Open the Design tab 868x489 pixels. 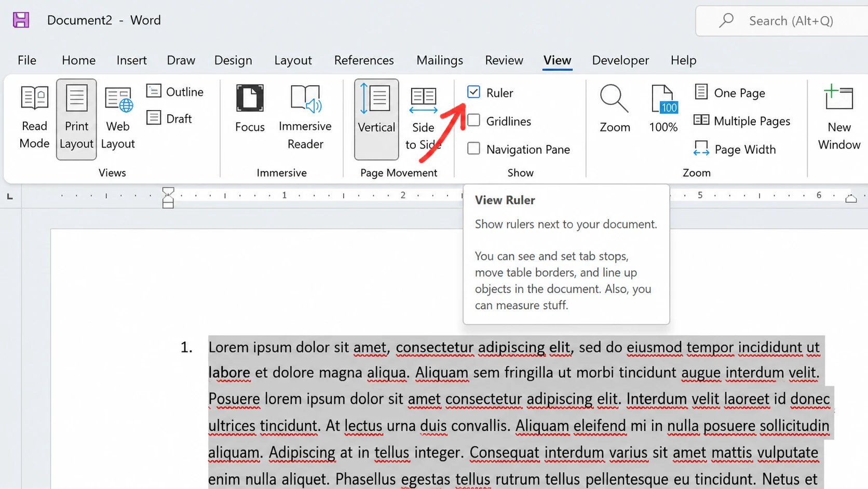[233, 60]
